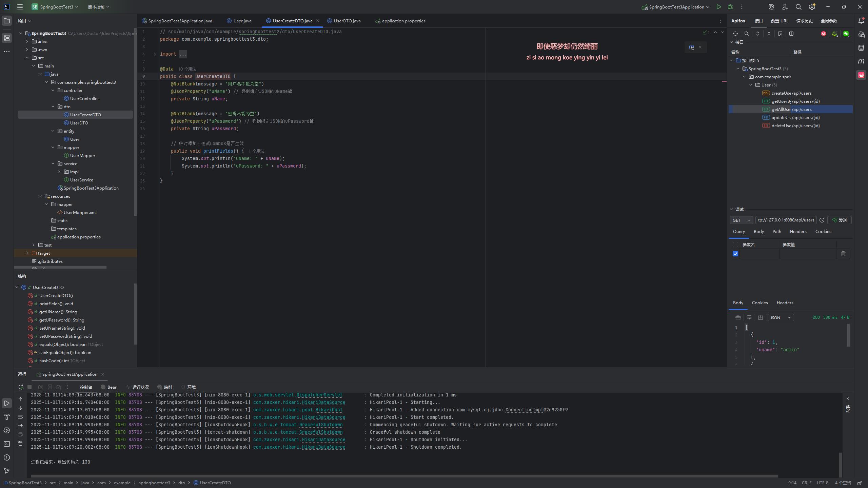This screenshot has height=488, width=868.
Task: Open the 版本控制 version control menu
Action: pyautogui.click(x=98, y=7)
